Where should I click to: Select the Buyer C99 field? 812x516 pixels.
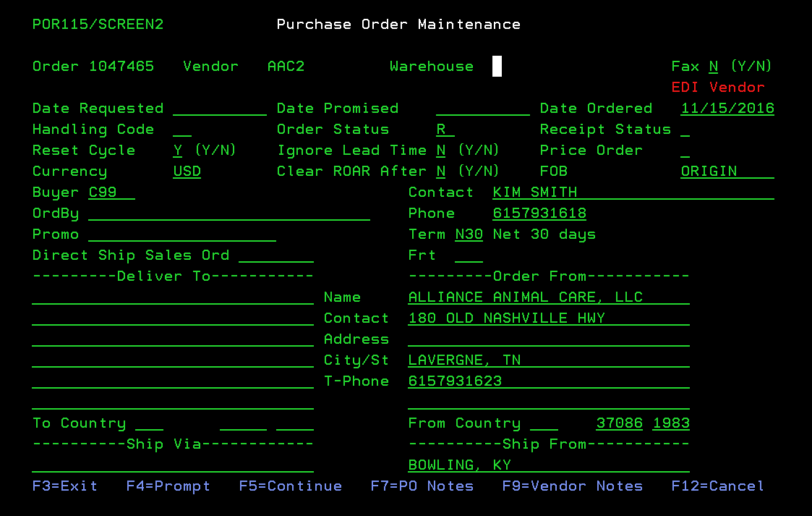pos(111,193)
